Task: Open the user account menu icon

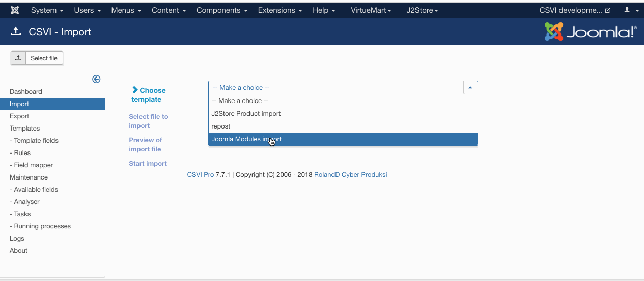Action: tap(631, 10)
